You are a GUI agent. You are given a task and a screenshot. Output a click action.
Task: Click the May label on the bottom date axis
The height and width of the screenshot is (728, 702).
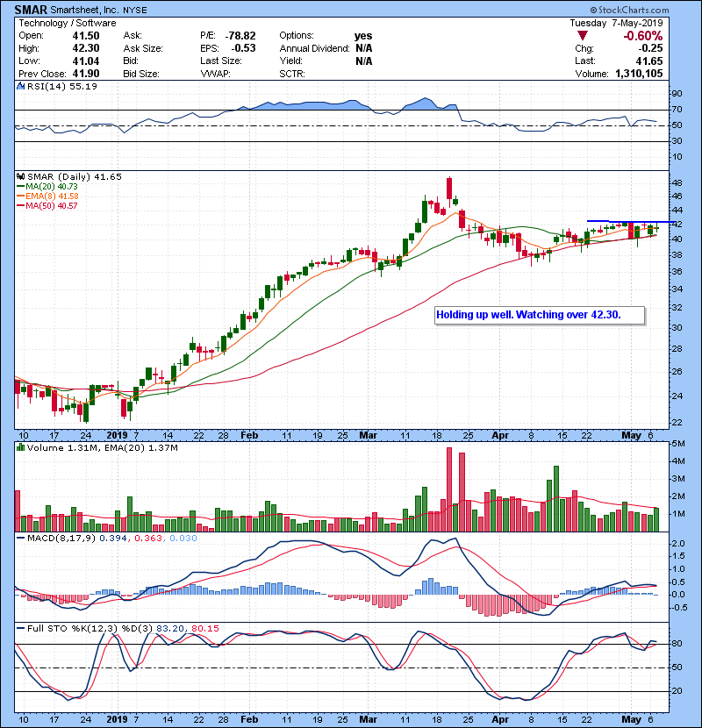pyautogui.click(x=632, y=719)
